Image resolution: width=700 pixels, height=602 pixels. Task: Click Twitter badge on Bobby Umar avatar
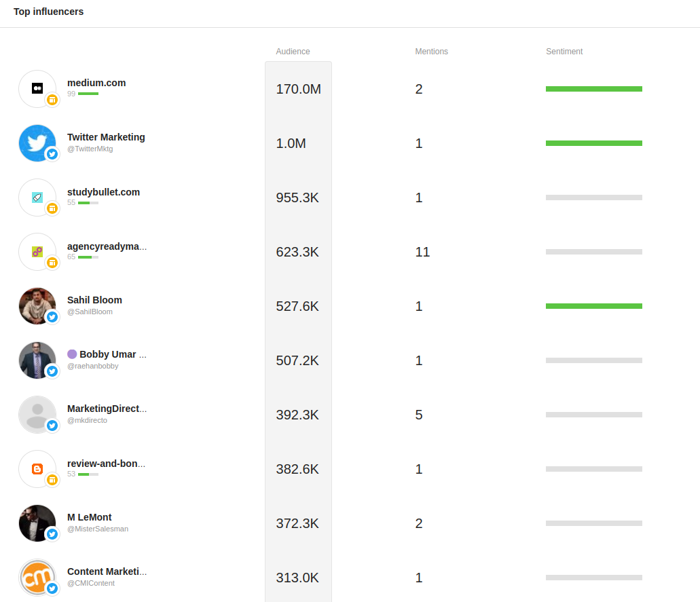pyautogui.click(x=52, y=371)
